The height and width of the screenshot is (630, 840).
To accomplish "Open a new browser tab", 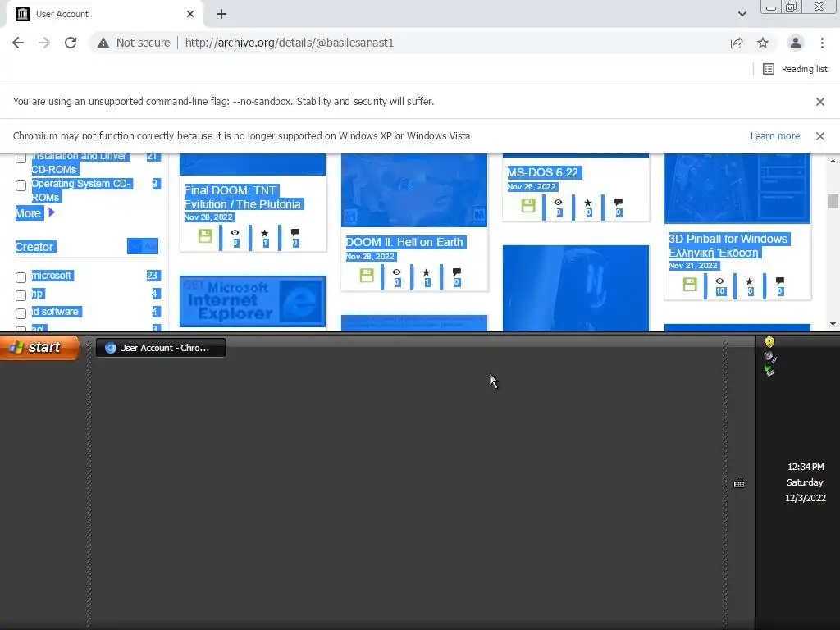I will pyautogui.click(x=221, y=14).
